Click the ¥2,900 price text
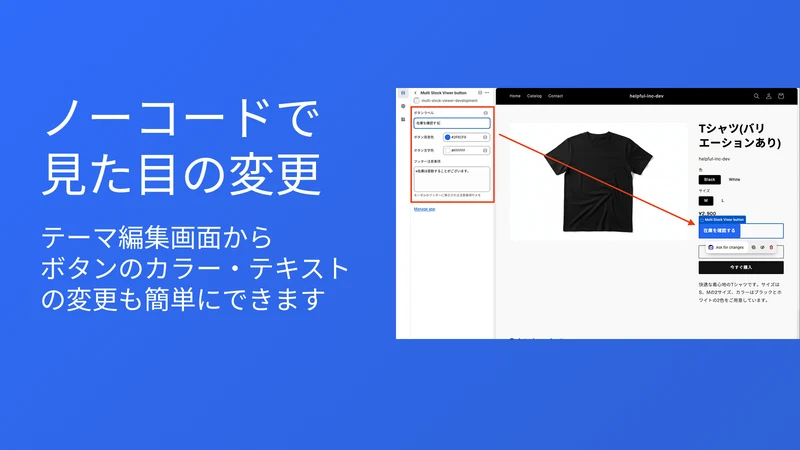 click(x=707, y=213)
